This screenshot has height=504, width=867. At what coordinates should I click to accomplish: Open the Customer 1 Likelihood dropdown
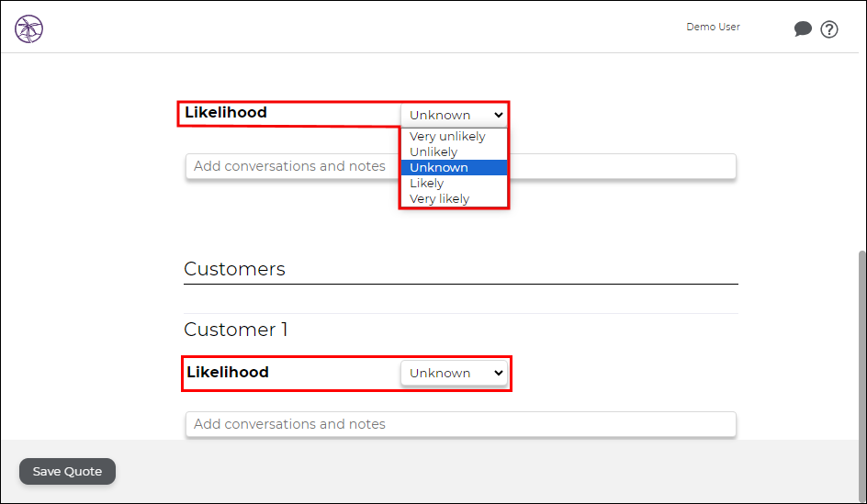pyautogui.click(x=454, y=373)
